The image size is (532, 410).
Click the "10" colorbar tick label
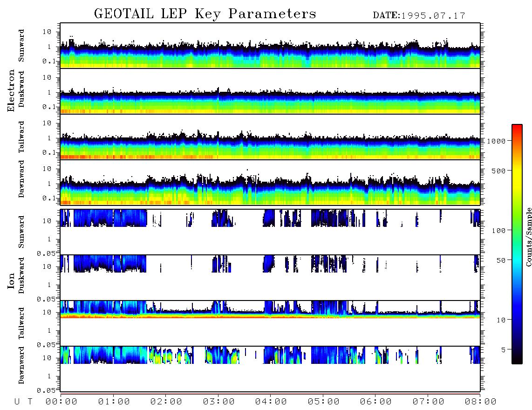(501, 320)
